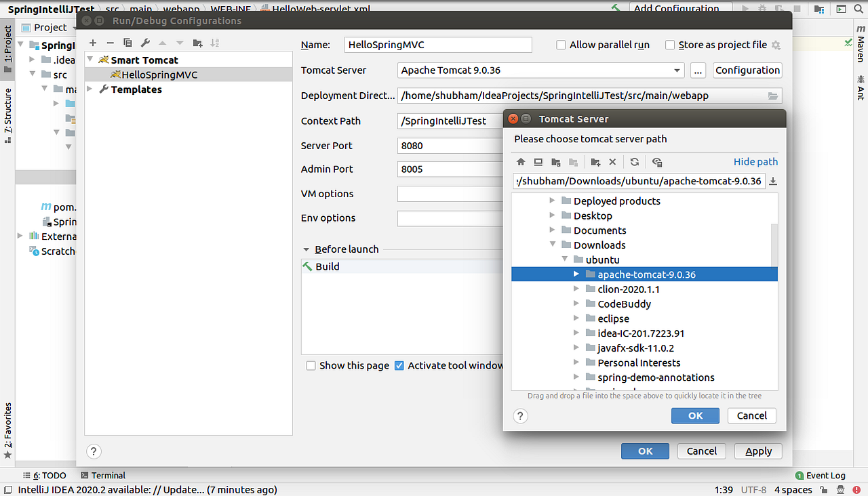Sort configurations alphabetically

pos(215,43)
